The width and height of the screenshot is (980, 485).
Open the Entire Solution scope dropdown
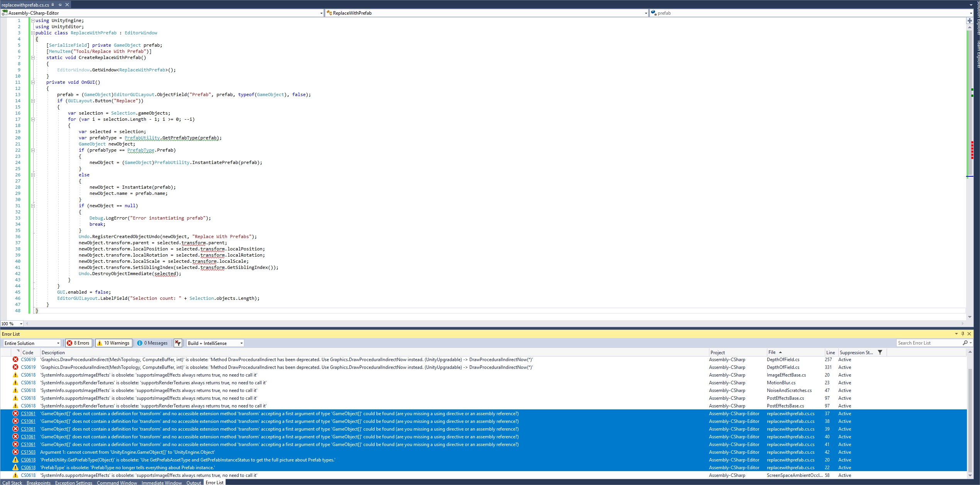click(32, 343)
